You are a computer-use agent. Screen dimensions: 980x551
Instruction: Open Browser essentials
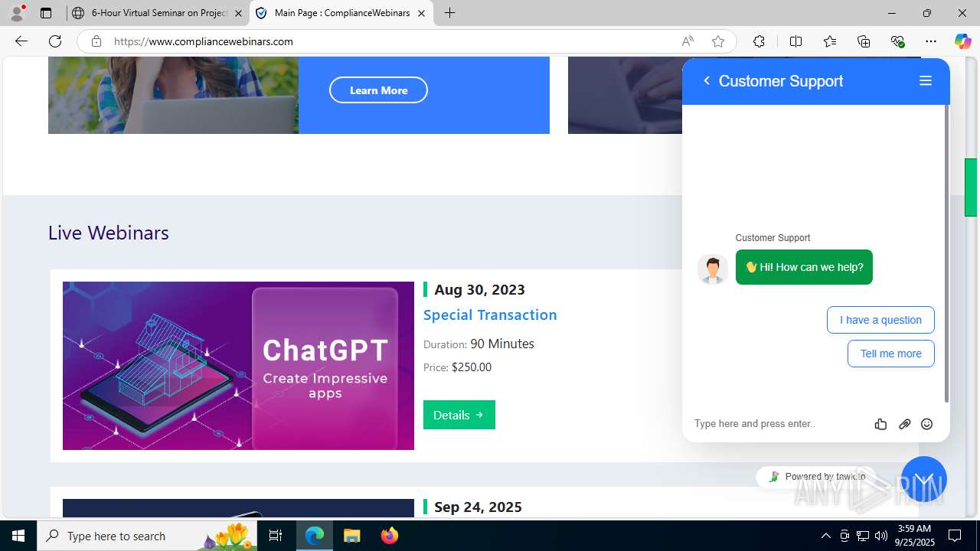click(897, 41)
